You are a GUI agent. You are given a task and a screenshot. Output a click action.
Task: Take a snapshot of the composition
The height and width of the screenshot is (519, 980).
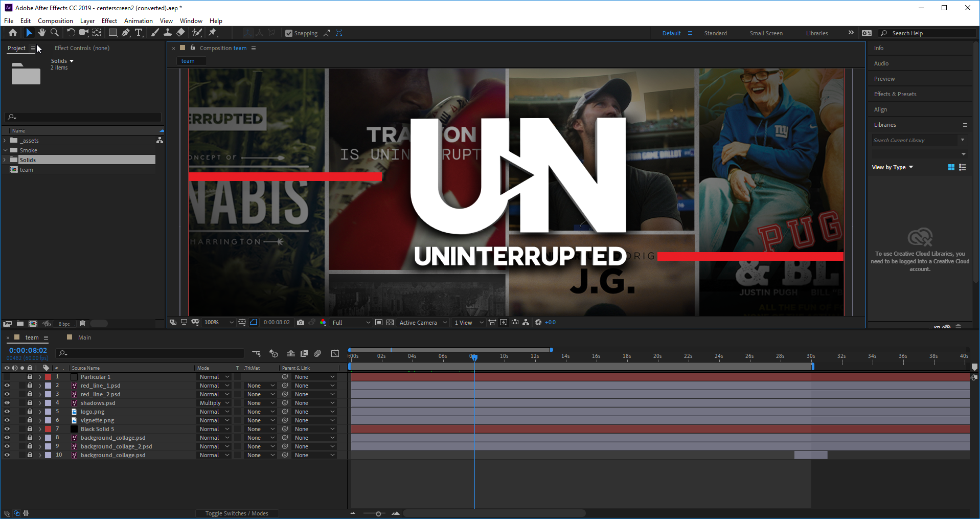[301, 322]
